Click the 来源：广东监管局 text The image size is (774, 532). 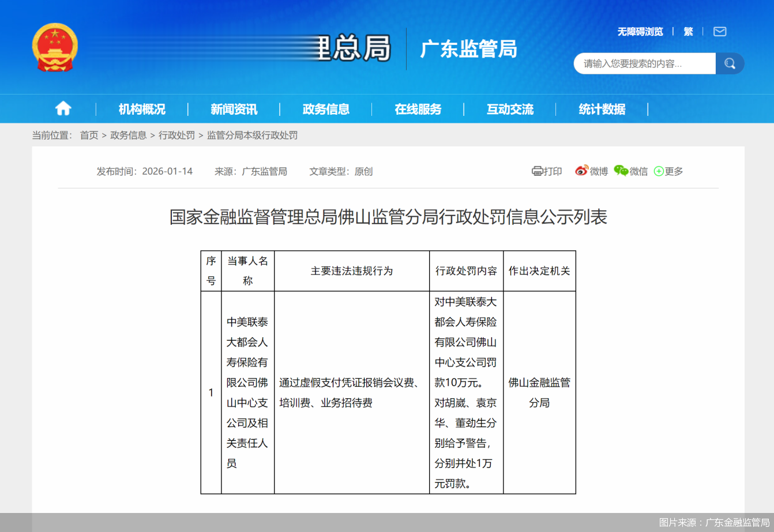[x=251, y=171]
